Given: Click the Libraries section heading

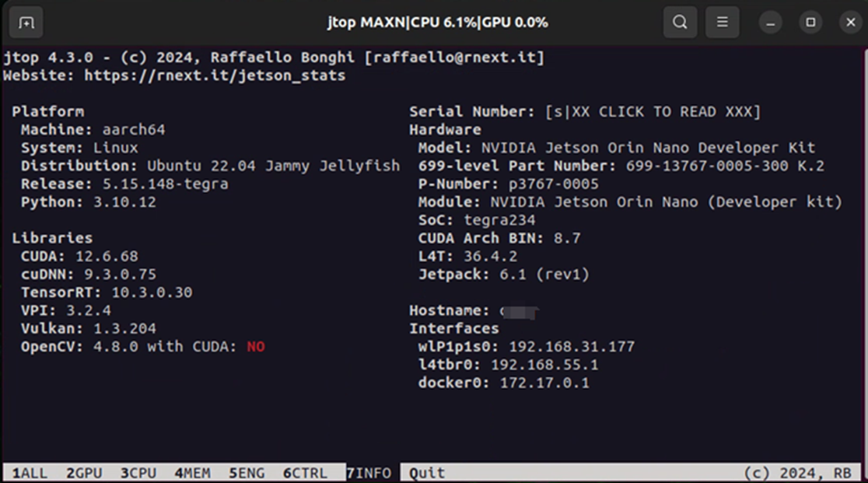Looking at the screenshot, I should point(53,239).
